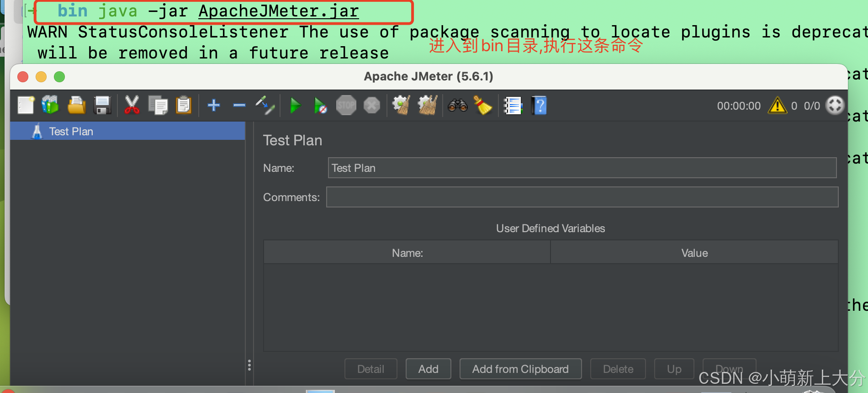Click the Value column header

pyautogui.click(x=694, y=253)
